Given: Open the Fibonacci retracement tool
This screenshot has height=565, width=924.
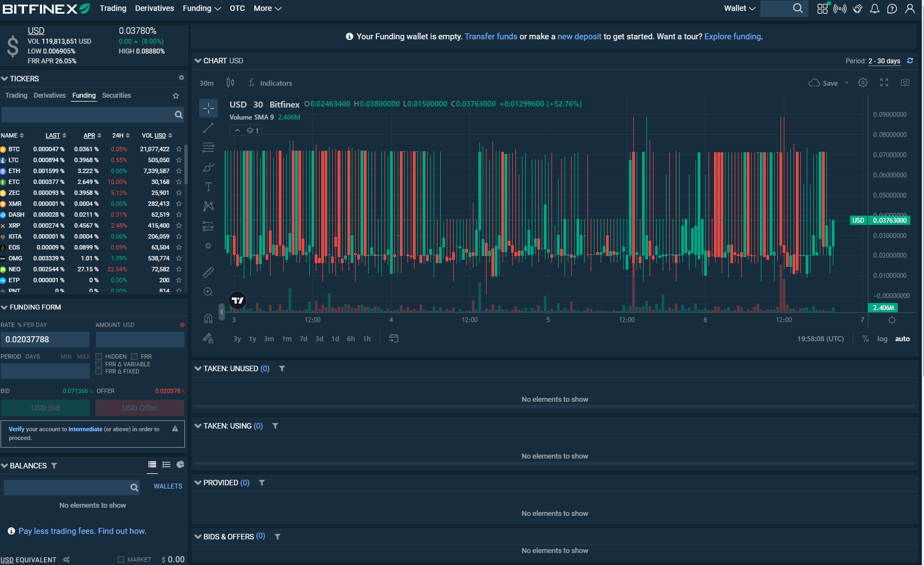Looking at the screenshot, I should click(x=208, y=147).
